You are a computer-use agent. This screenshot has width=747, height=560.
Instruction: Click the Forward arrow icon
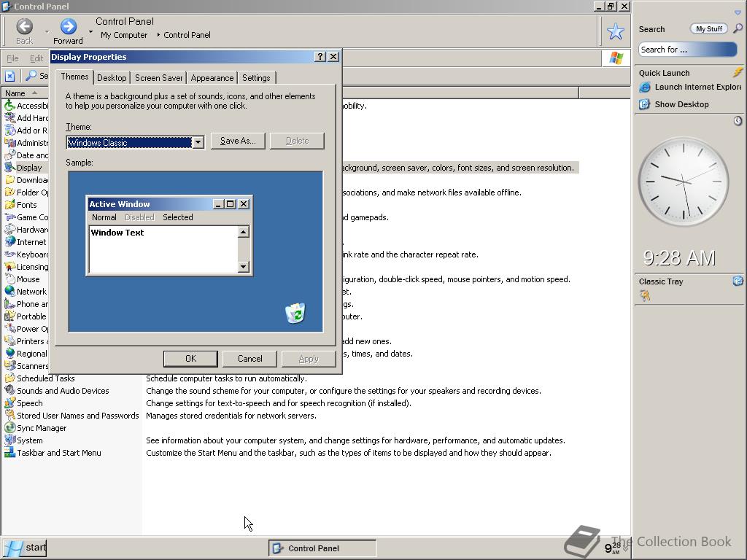click(68, 26)
